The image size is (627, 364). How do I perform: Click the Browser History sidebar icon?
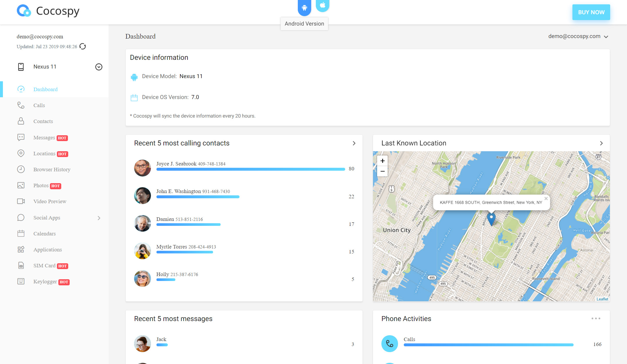[x=20, y=170]
